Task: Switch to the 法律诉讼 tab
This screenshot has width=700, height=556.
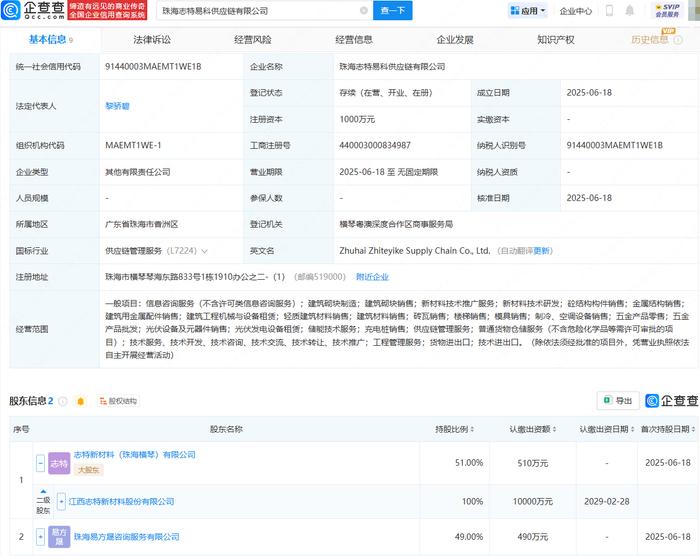Action: click(152, 40)
